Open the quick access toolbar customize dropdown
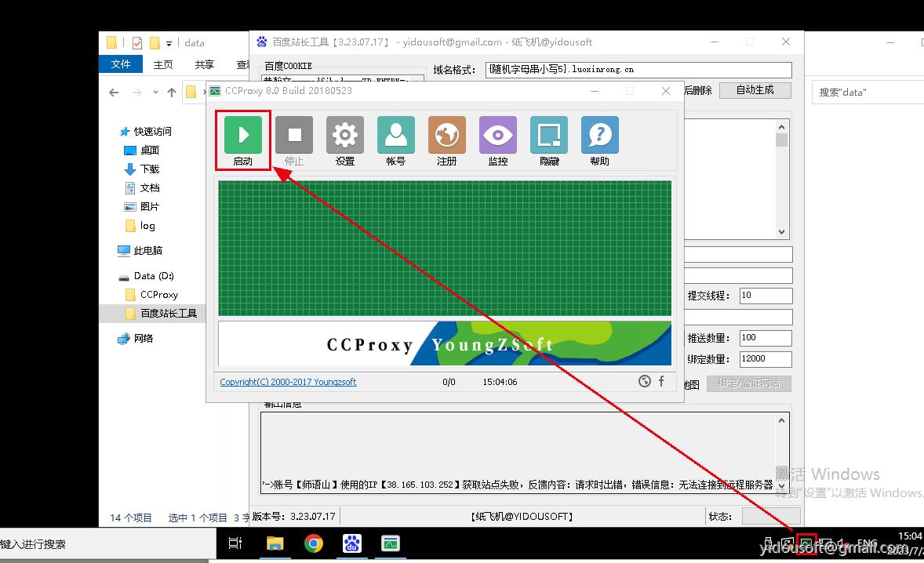Viewport: 924px width, 563px height. pos(169,44)
